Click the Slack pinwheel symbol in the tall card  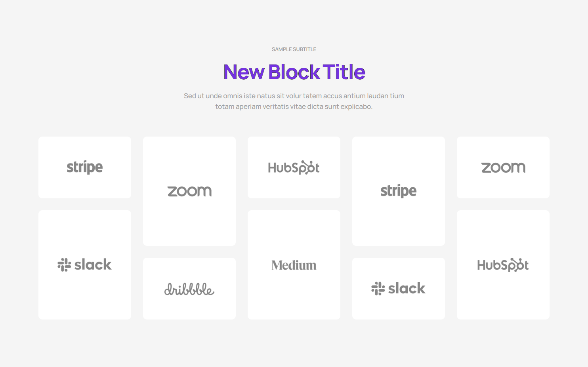click(x=64, y=265)
